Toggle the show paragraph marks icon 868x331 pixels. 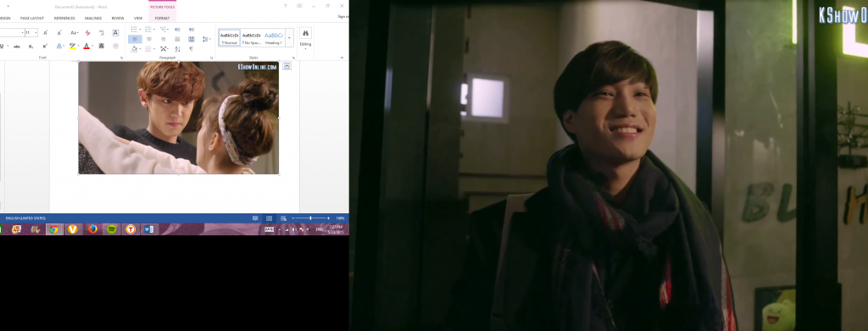[191, 48]
